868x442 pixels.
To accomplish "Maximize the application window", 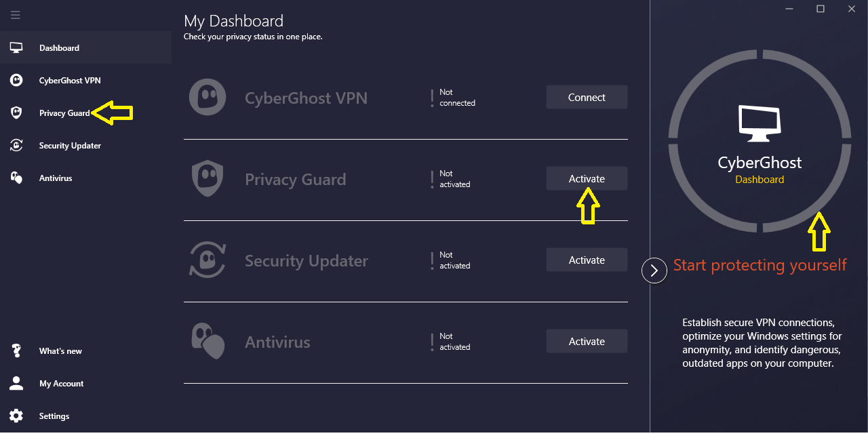I will tap(821, 9).
